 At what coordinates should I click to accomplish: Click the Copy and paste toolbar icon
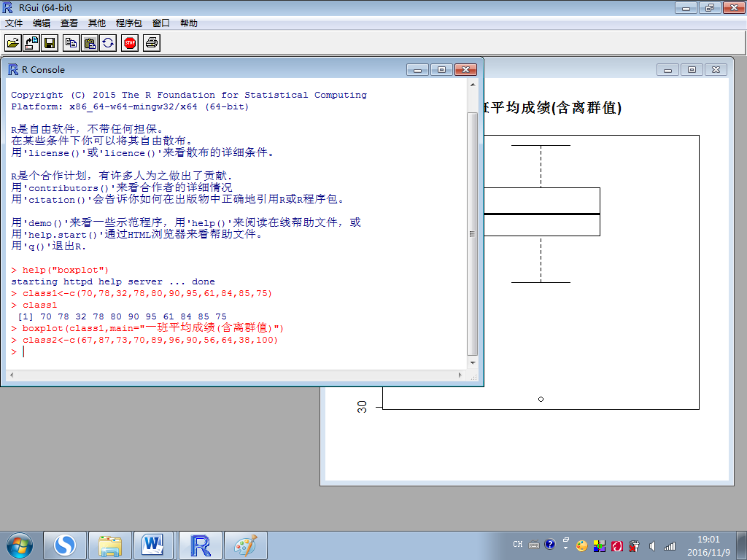[108, 43]
